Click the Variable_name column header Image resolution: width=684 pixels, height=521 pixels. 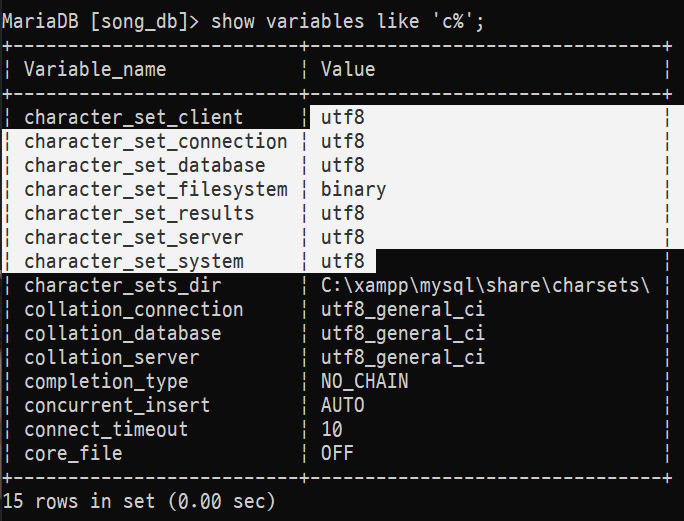[95, 69]
